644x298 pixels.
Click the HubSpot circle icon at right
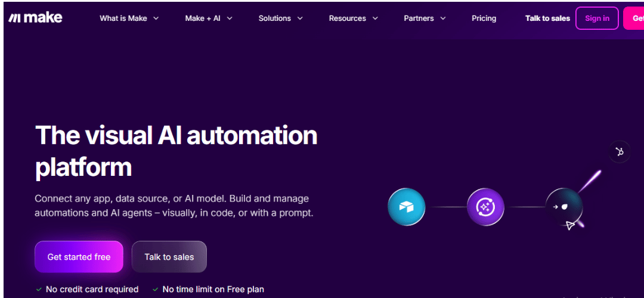pyautogui.click(x=620, y=152)
